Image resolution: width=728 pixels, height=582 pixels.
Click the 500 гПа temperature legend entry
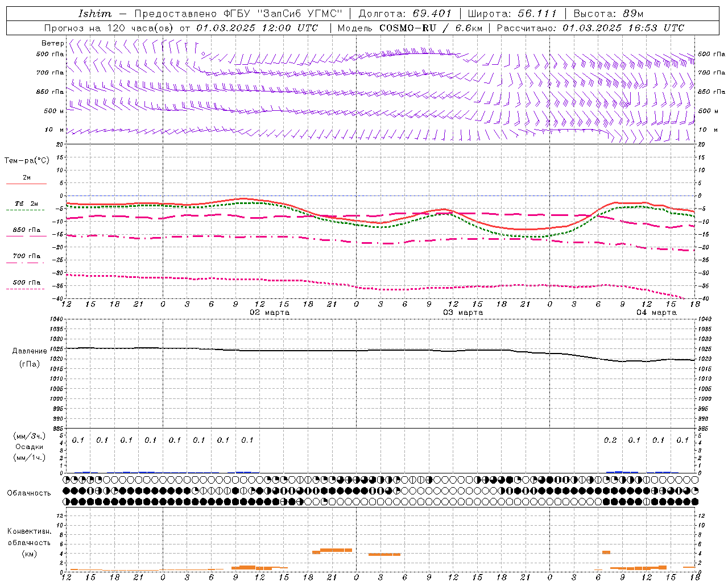pos(27,282)
